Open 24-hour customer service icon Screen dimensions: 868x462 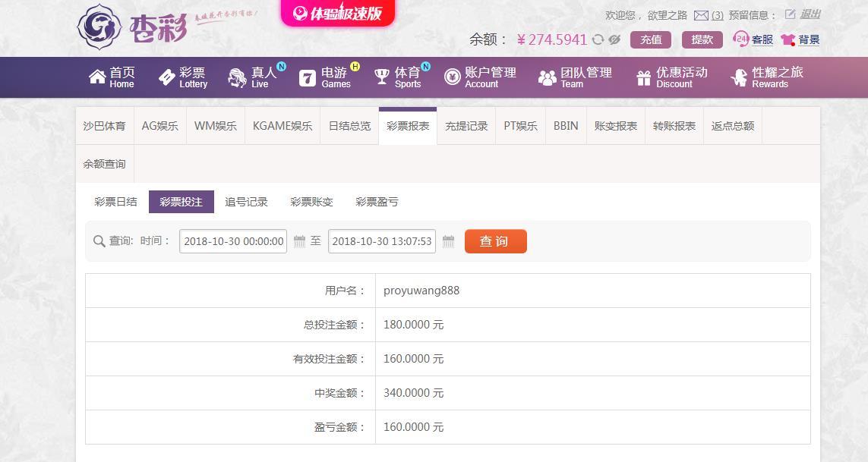(740, 39)
